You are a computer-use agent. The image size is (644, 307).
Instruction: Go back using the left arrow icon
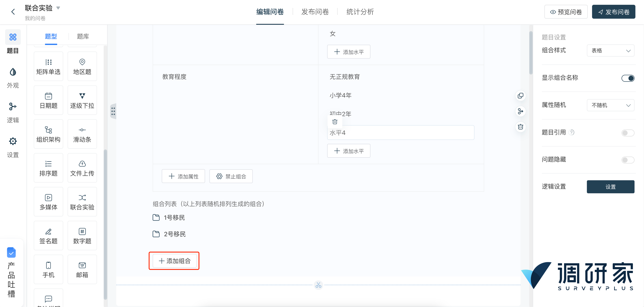pos(13,12)
